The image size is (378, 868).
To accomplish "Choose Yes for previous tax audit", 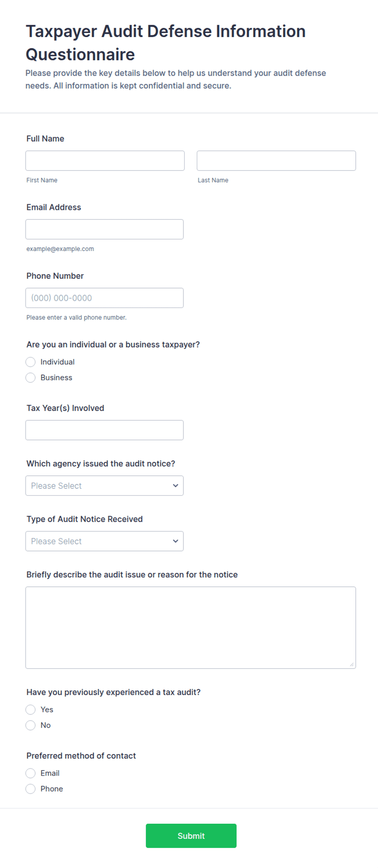I will [30, 710].
